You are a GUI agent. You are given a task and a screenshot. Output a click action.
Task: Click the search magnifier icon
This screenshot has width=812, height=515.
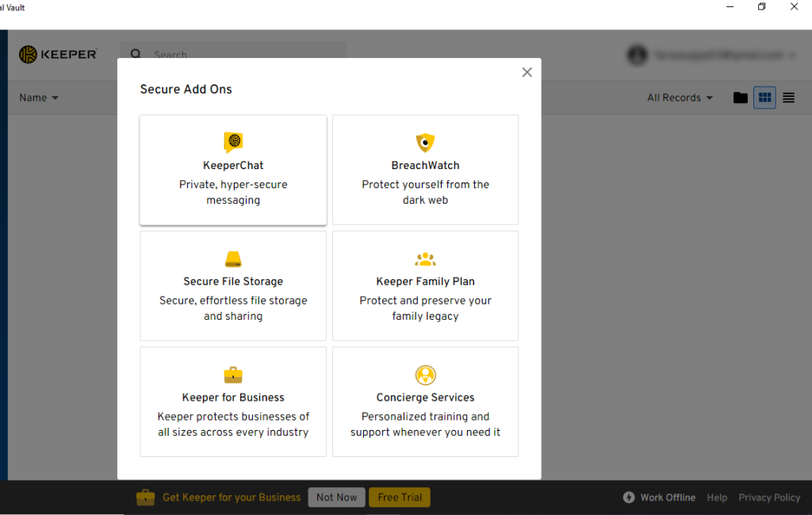[136, 54]
